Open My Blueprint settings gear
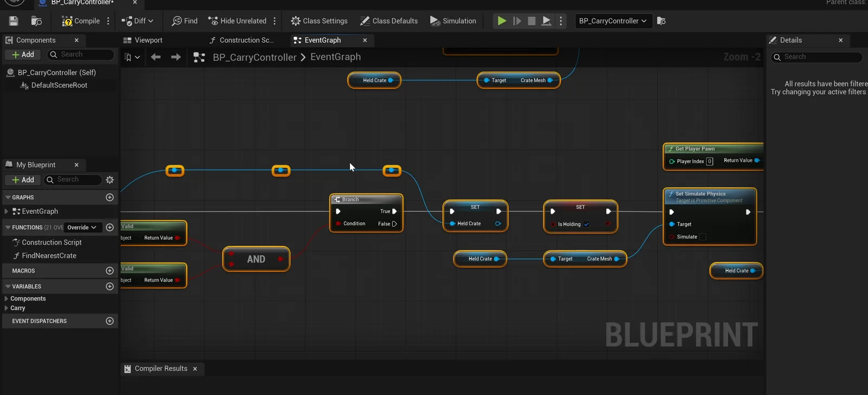868x395 pixels. [110, 180]
